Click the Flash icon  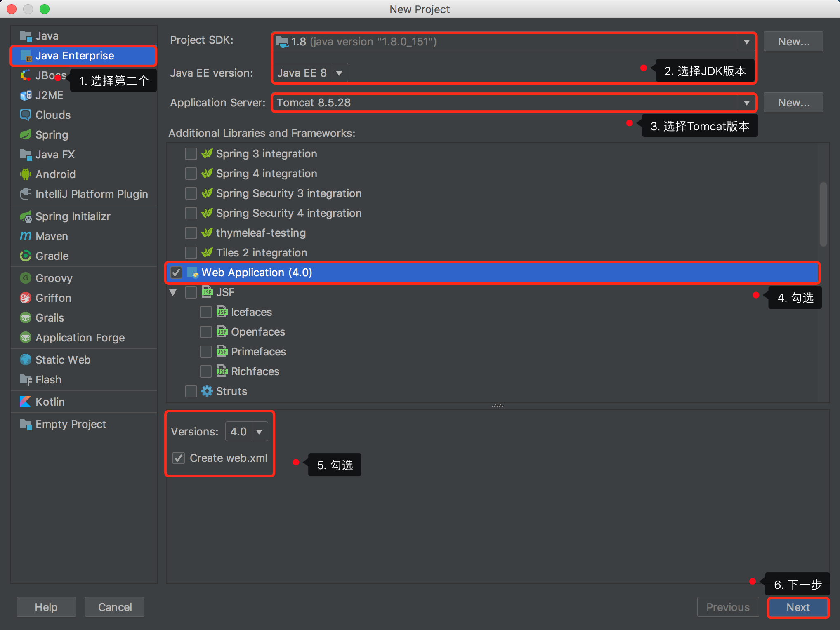point(26,380)
